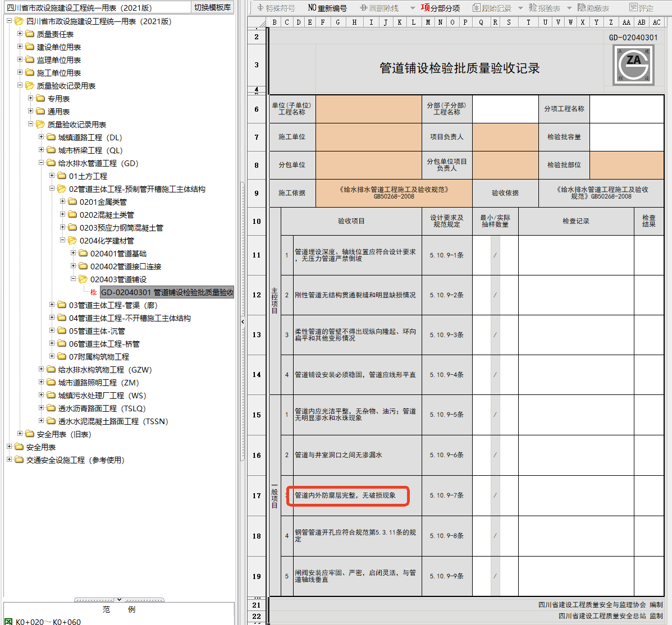Image resolution: width=672 pixels, height=625 pixels.
Task: Expand the 城镇道路工程（DL） folder
Action: coord(42,137)
